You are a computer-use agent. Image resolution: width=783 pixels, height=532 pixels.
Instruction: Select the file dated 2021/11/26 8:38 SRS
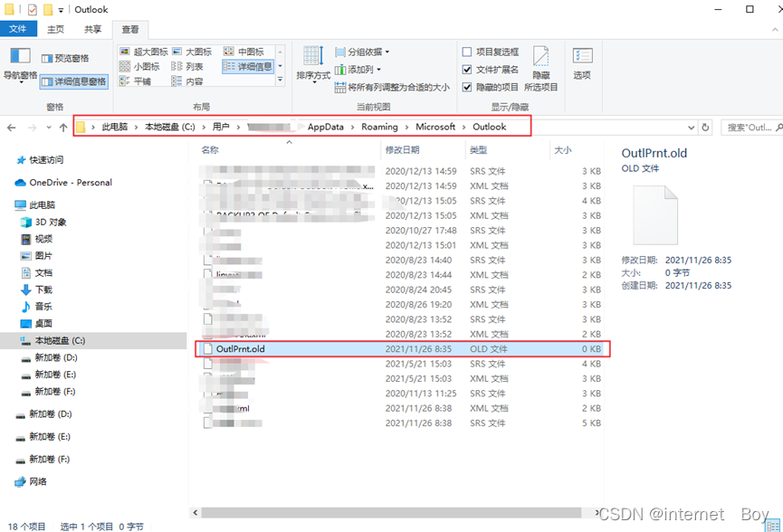[x=402, y=423]
